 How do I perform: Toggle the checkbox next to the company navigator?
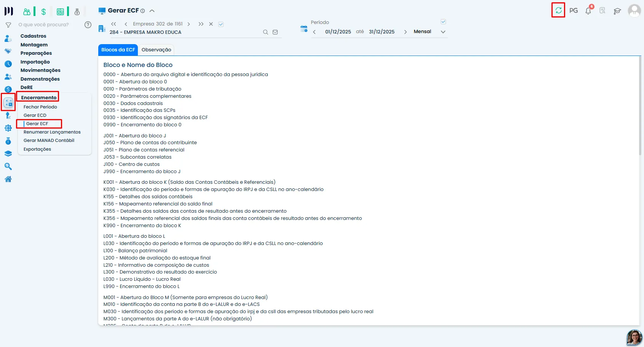click(221, 24)
